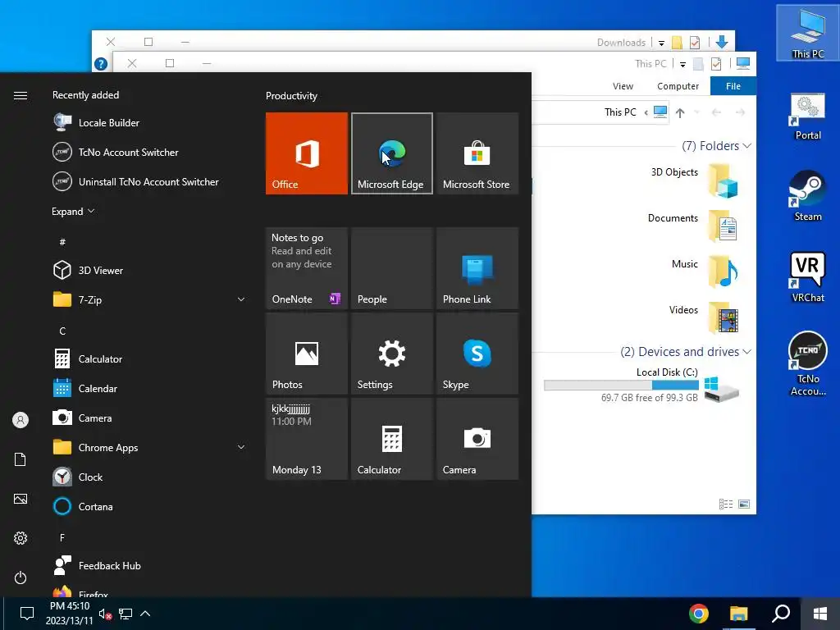Open quick access toolbar dropdown in This PC window
The image size is (840, 630).
[682, 64]
